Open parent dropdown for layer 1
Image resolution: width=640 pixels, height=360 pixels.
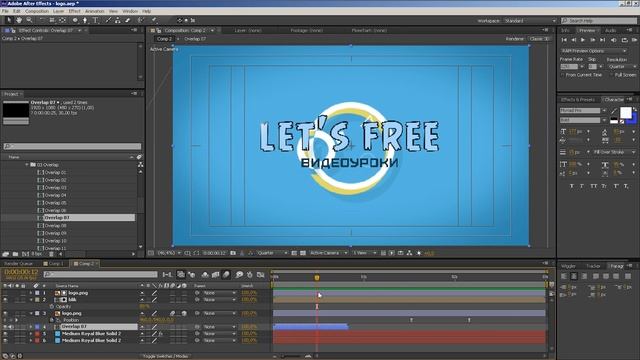[x=220, y=293]
